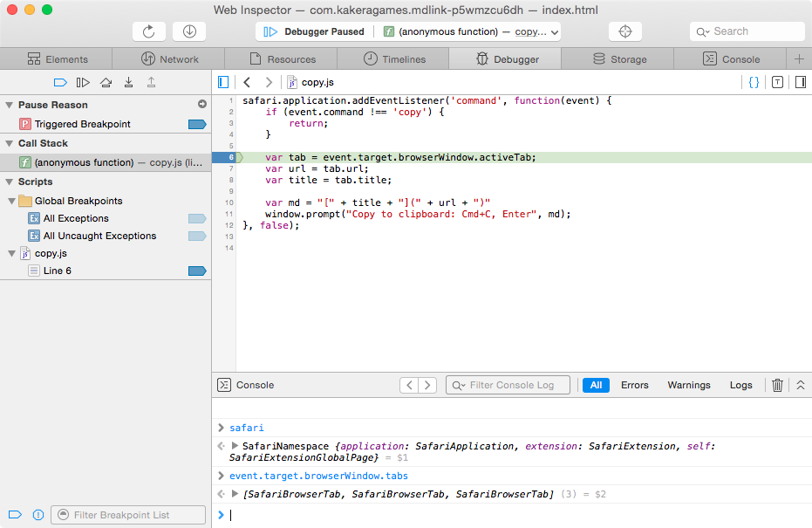Click the Step Out debugger icon
The height and width of the screenshot is (528, 812).
[152, 82]
